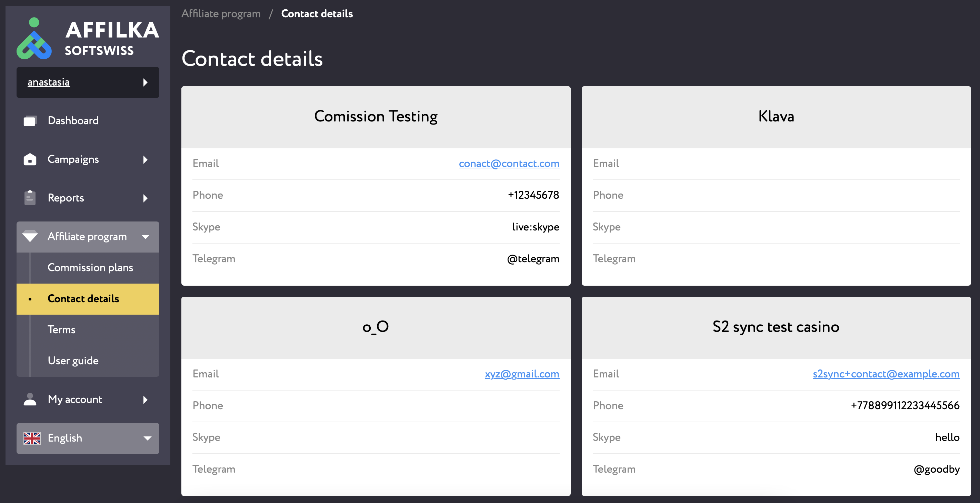Click the UK flag language icon
Viewport: 980px width, 503px height.
32,438
